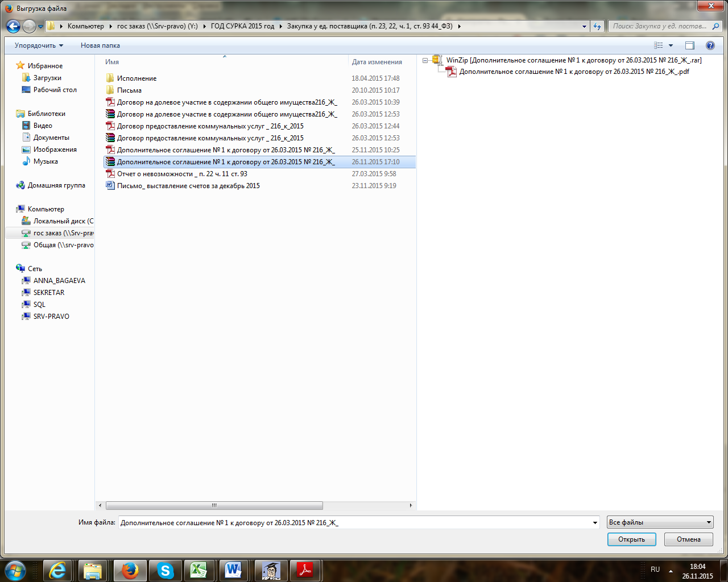Select "Библиотеки" in the navigation pane
Image resolution: width=728 pixels, height=582 pixels.
[46, 114]
